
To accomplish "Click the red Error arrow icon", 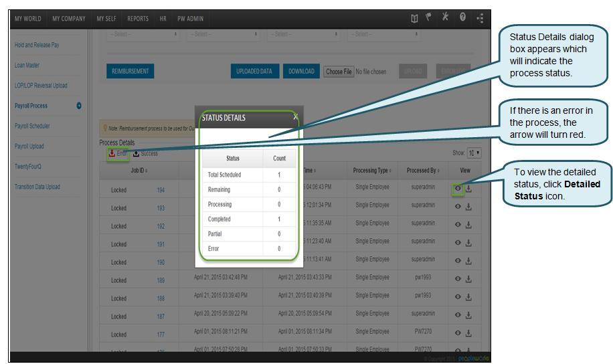I will (x=112, y=153).
